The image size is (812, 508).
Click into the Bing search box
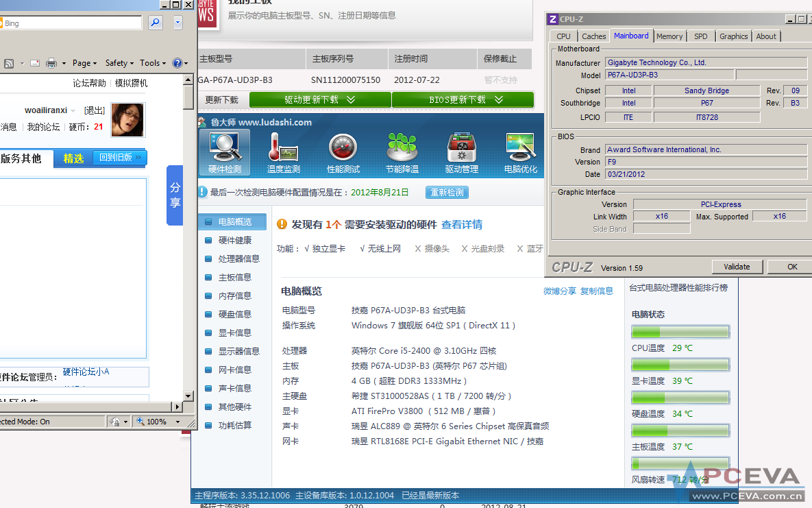point(71,23)
